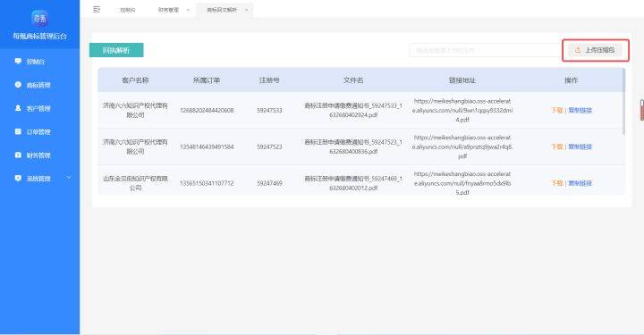The height and width of the screenshot is (335, 644).
Task: Click the 订单管理 sidebar icon
Action: click(x=18, y=131)
